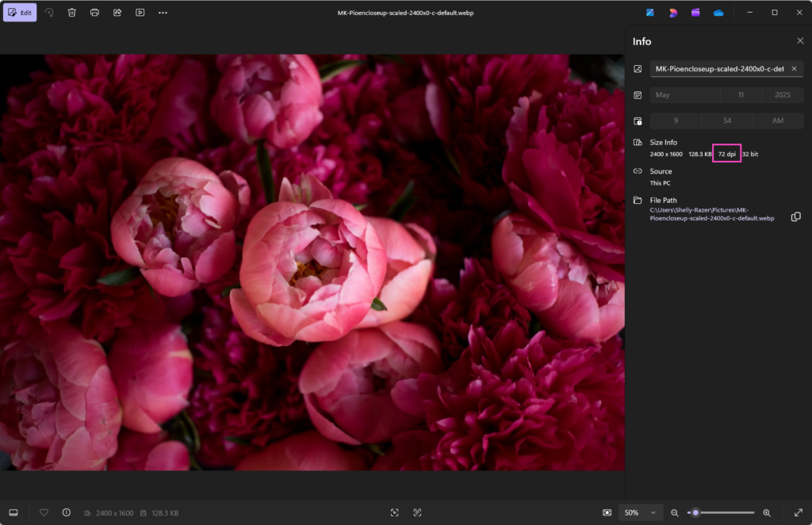Click the 72 dpi value

[x=726, y=154]
